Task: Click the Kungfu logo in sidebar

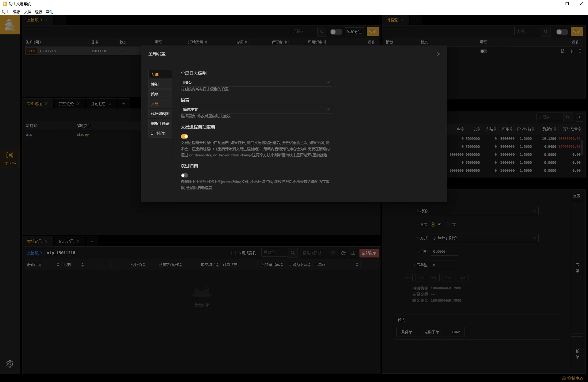Action: pyautogui.click(x=10, y=25)
